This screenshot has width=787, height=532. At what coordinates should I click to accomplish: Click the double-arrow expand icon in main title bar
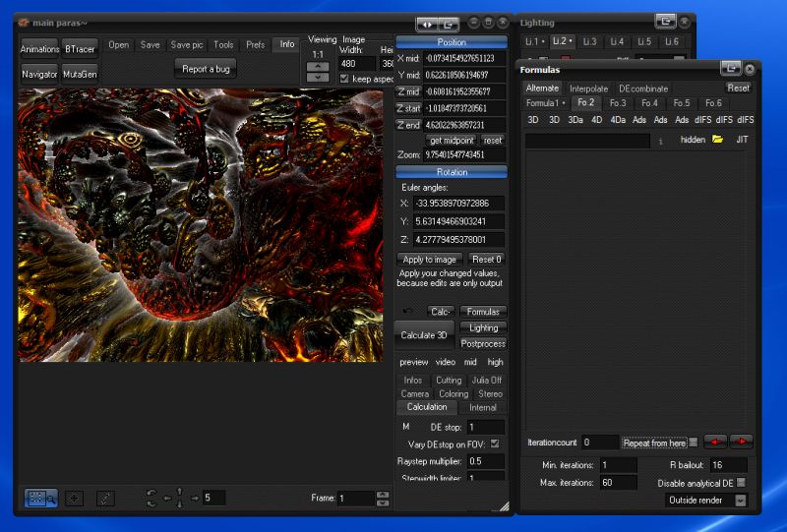[x=427, y=24]
